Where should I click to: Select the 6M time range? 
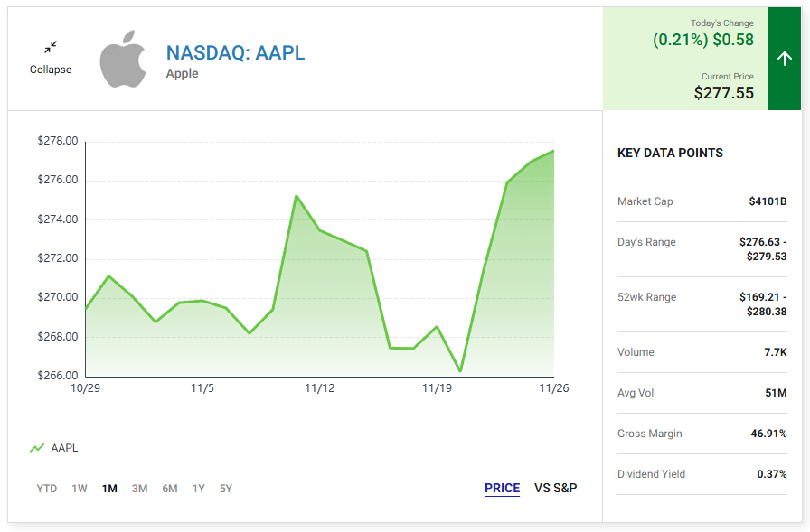pyautogui.click(x=169, y=488)
